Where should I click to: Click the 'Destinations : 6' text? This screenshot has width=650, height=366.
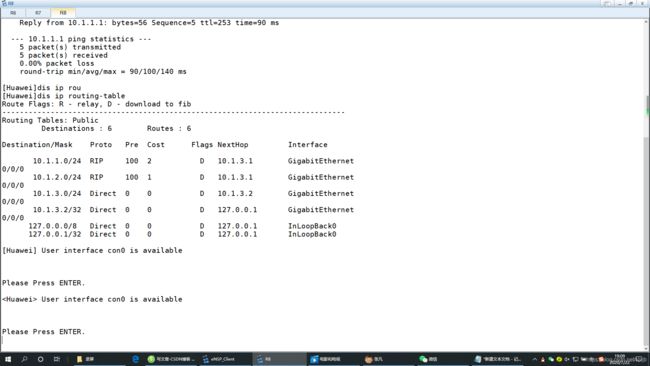point(76,128)
